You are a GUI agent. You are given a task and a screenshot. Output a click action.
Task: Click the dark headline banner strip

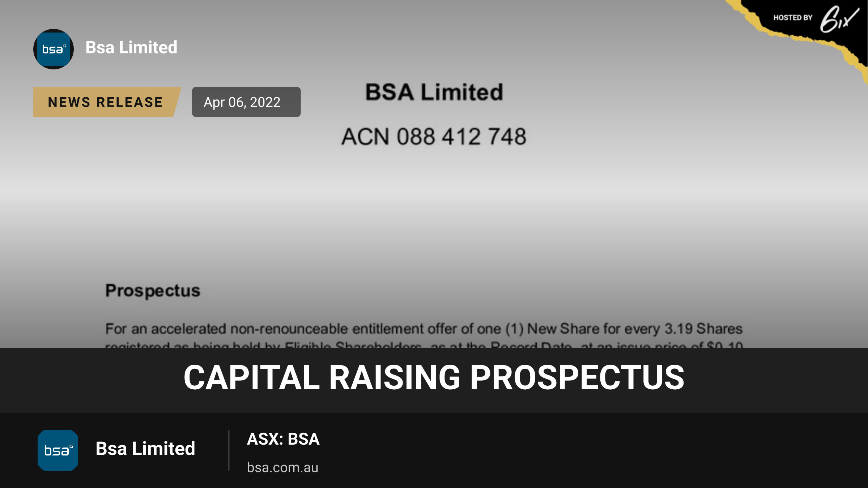point(434,380)
